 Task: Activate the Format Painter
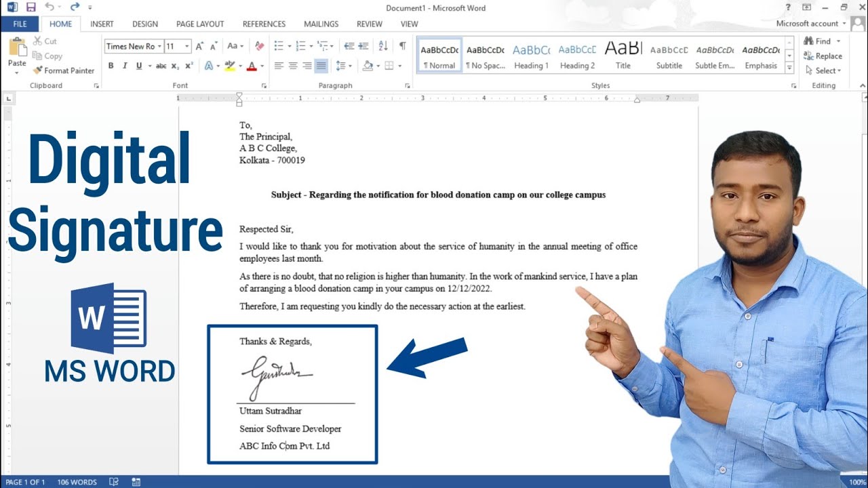click(64, 70)
